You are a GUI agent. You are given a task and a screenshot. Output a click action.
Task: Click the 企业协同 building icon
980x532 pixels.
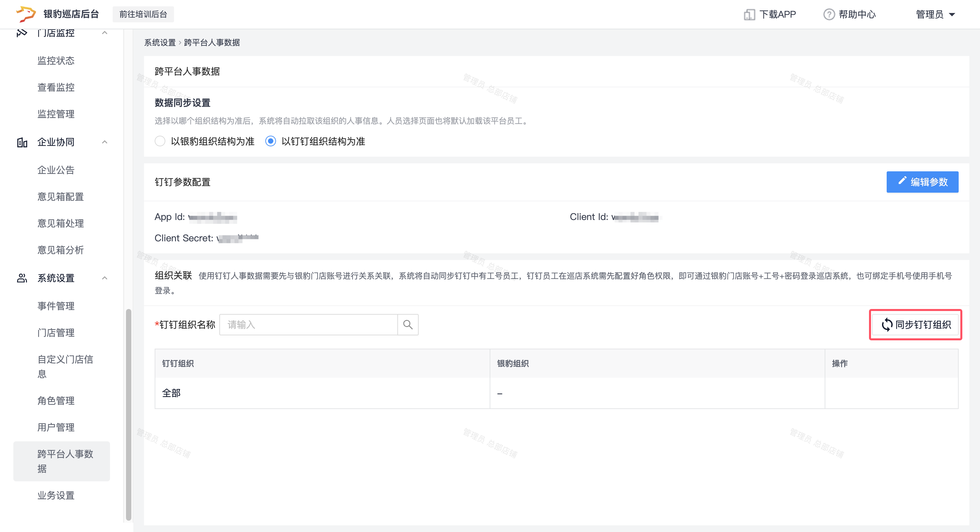(22, 142)
